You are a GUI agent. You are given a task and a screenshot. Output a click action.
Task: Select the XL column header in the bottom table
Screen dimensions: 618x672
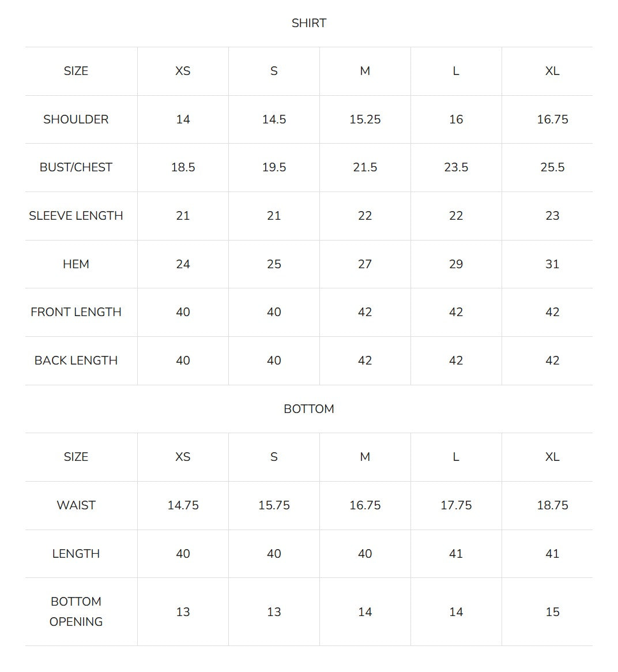coord(552,457)
